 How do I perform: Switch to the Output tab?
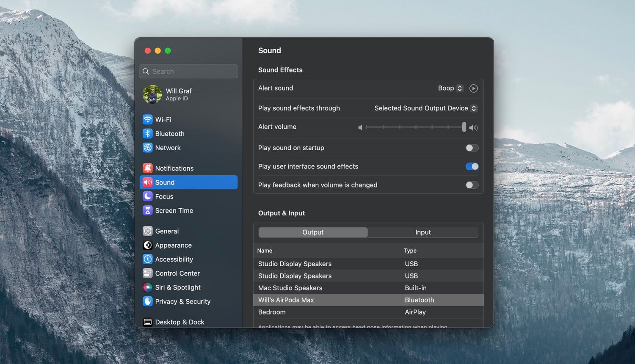(313, 232)
